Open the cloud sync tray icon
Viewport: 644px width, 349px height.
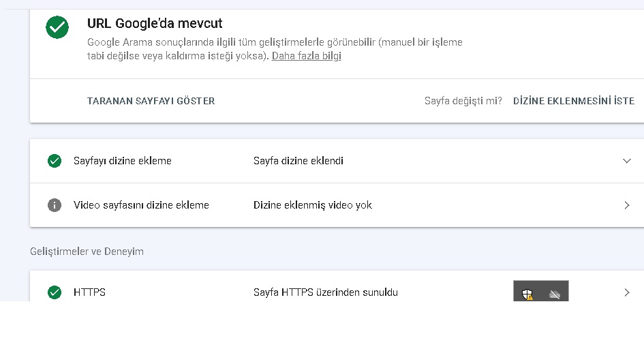pos(555,294)
